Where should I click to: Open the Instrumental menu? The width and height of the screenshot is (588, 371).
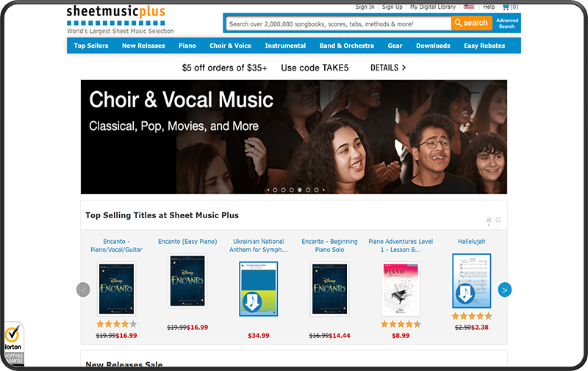coord(285,46)
